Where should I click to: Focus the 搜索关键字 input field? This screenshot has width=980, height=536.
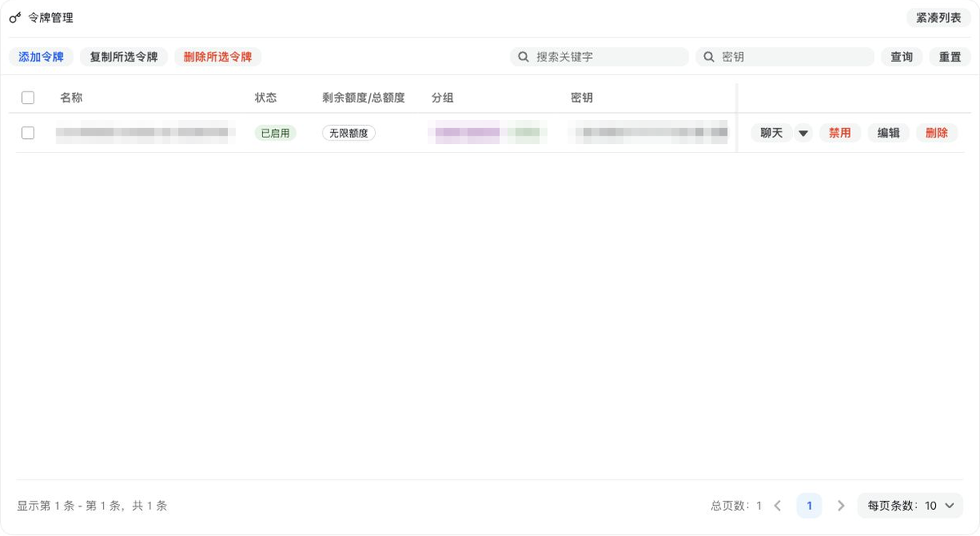point(599,57)
